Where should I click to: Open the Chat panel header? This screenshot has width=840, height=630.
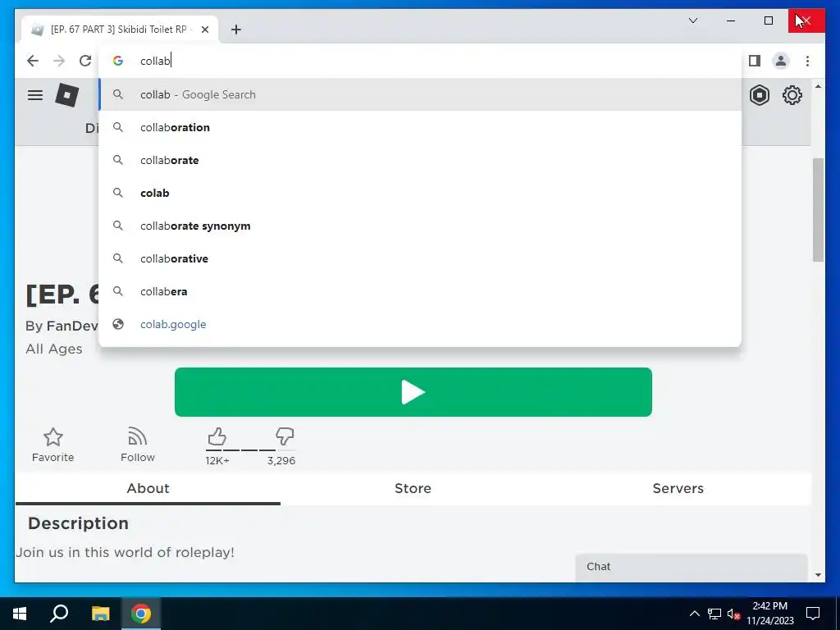point(692,567)
